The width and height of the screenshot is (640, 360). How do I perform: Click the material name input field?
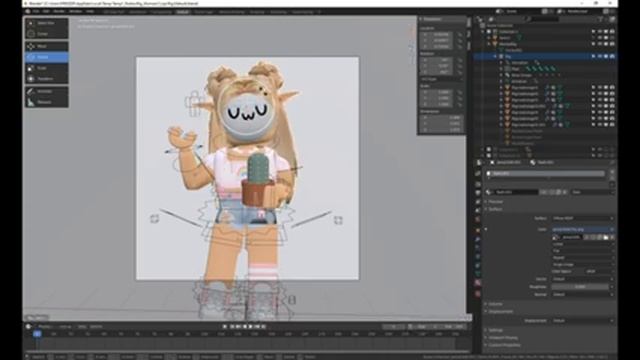[x=516, y=192]
